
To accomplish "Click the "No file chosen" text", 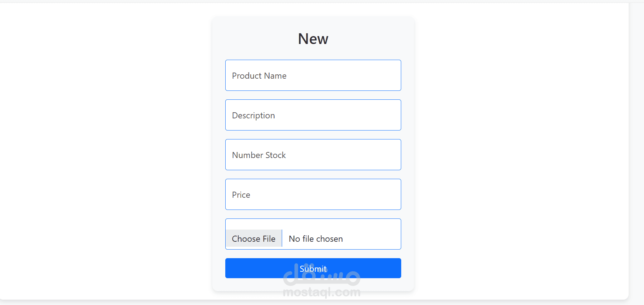I will tap(316, 239).
